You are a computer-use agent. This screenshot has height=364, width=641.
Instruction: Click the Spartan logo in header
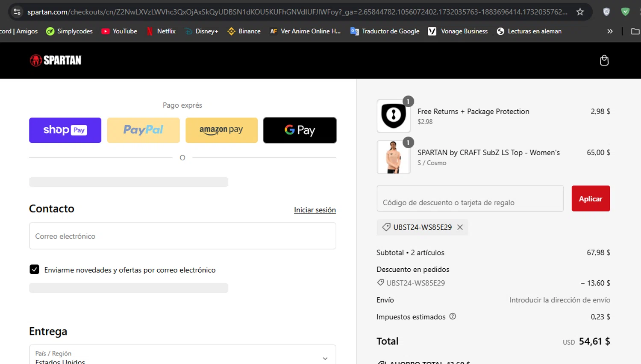click(55, 60)
